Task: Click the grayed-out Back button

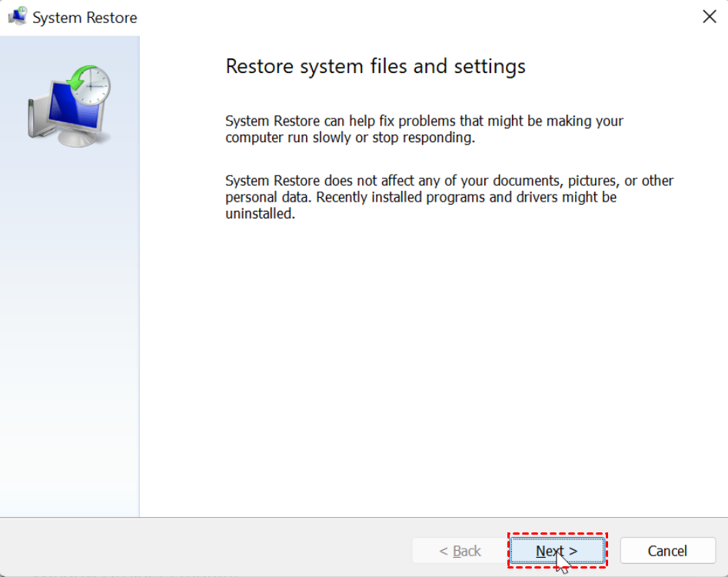Action: pos(460,551)
